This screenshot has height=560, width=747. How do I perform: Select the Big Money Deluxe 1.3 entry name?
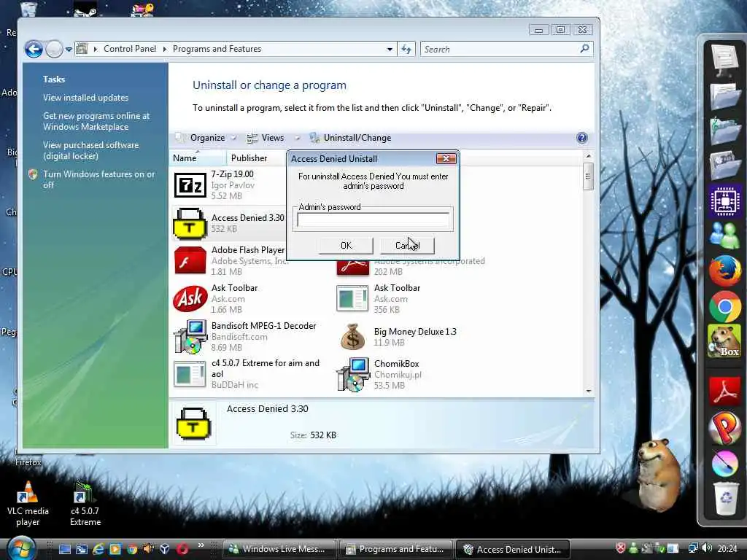415,332
